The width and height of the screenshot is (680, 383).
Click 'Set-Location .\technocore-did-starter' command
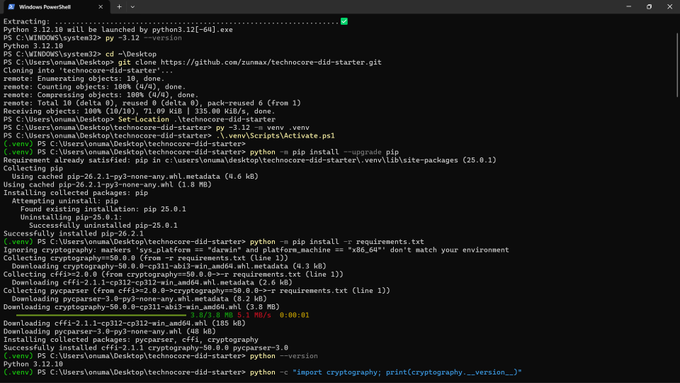(197, 119)
